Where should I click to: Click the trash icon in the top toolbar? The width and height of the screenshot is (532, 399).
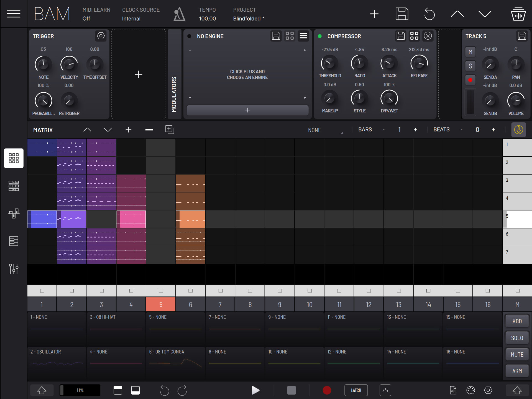(x=518, y=14)
